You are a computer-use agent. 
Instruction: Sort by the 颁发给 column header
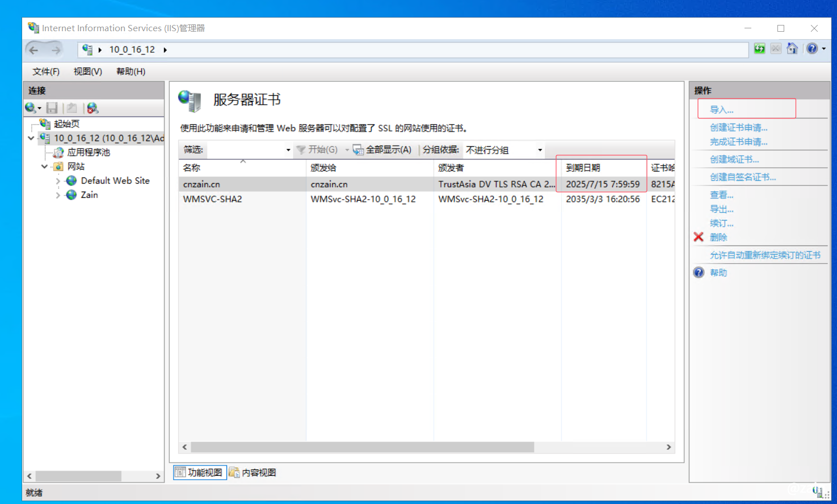[x=370, y=168]
